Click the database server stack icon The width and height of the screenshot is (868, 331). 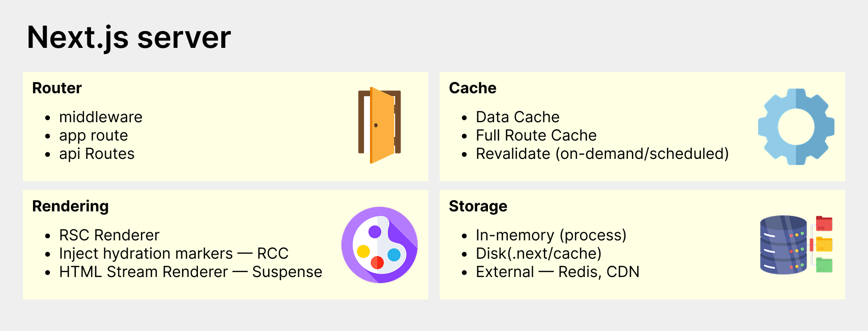pyautogui.click(x=784, y=245)
